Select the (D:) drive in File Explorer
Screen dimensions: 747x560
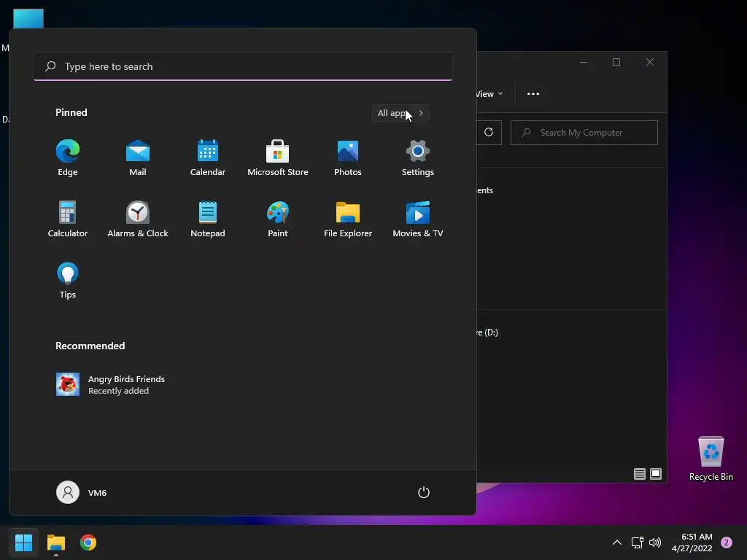tap(487, 332)
